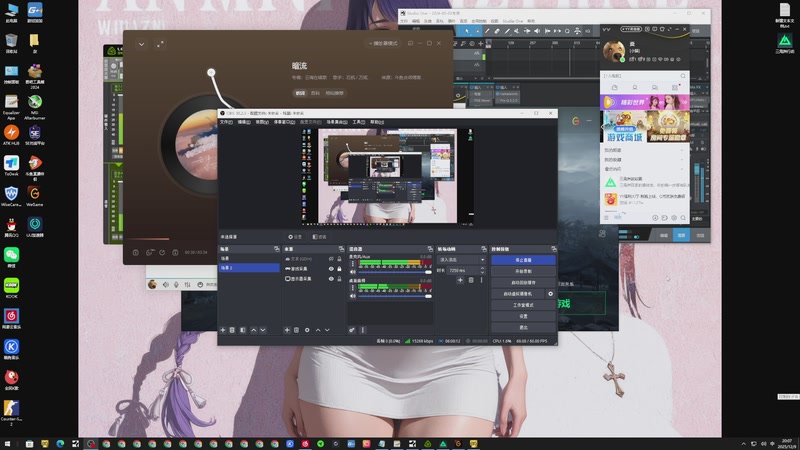Viewport: 800px width, 450px height.
Task: Open the third menu in OBS menu bar
Action: pyautogui.click(x=262, y=122)
